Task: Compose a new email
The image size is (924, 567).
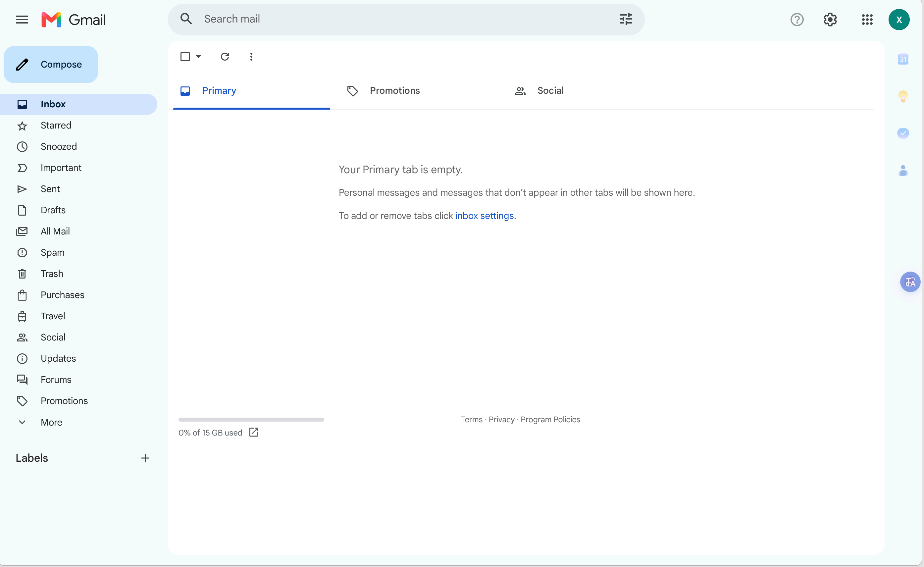Action: coord(51,65)
